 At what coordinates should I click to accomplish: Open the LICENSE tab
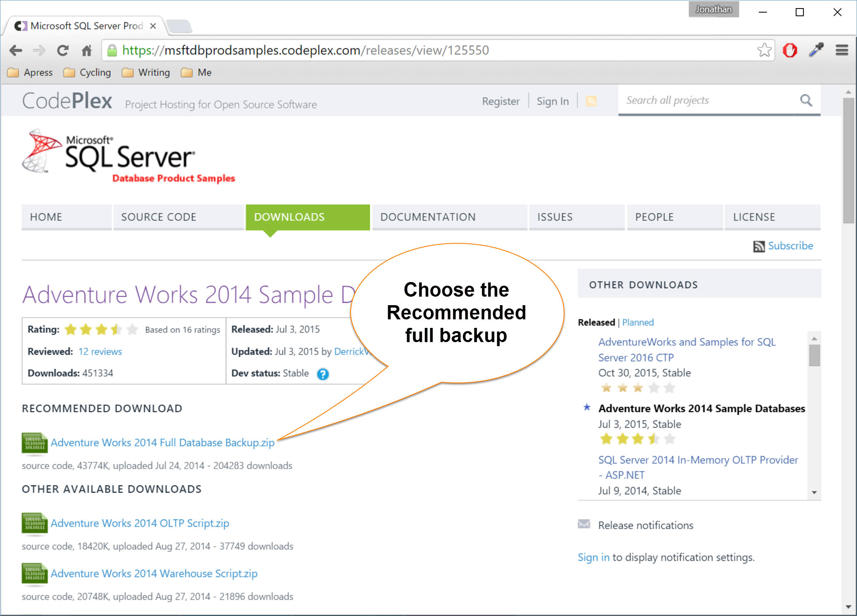pos(773,217)
